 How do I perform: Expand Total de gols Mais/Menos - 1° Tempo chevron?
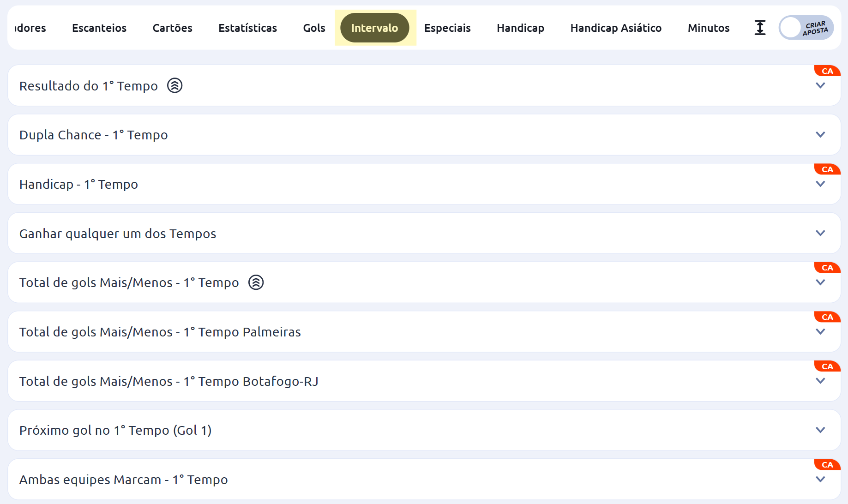click(820, 282)
